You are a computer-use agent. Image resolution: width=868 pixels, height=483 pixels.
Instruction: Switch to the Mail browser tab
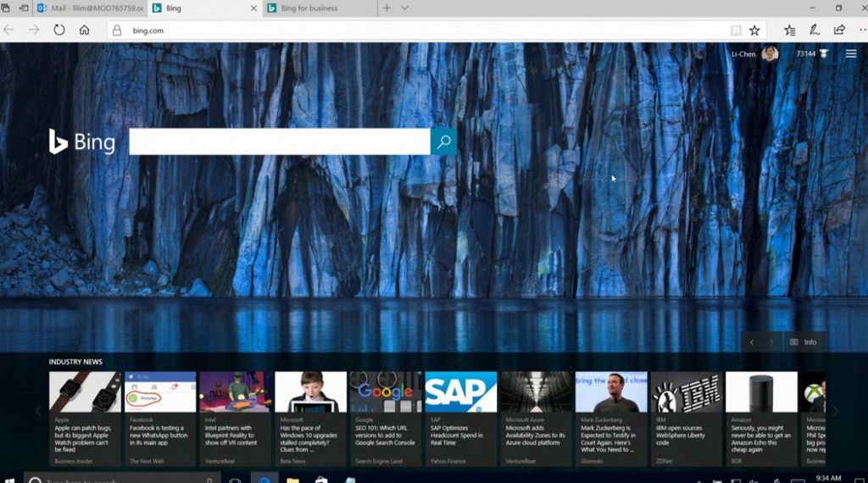pyautogui.click(x=89, y=8)
